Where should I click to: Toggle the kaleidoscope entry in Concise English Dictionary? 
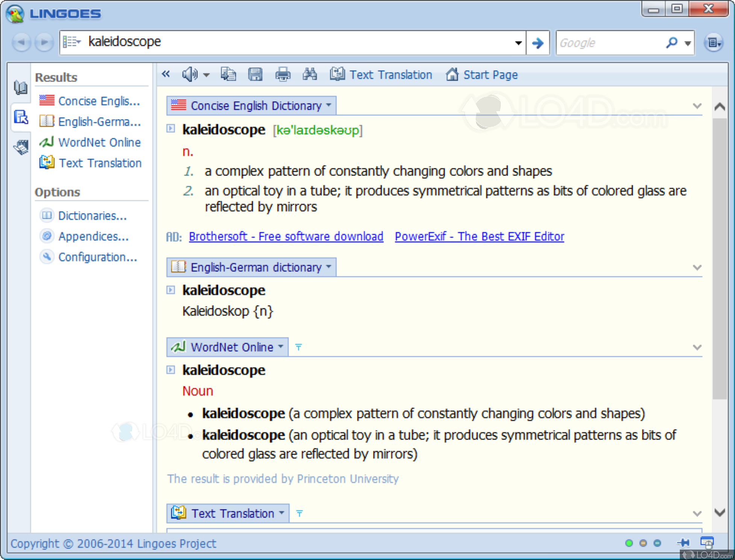coord(171,129)
